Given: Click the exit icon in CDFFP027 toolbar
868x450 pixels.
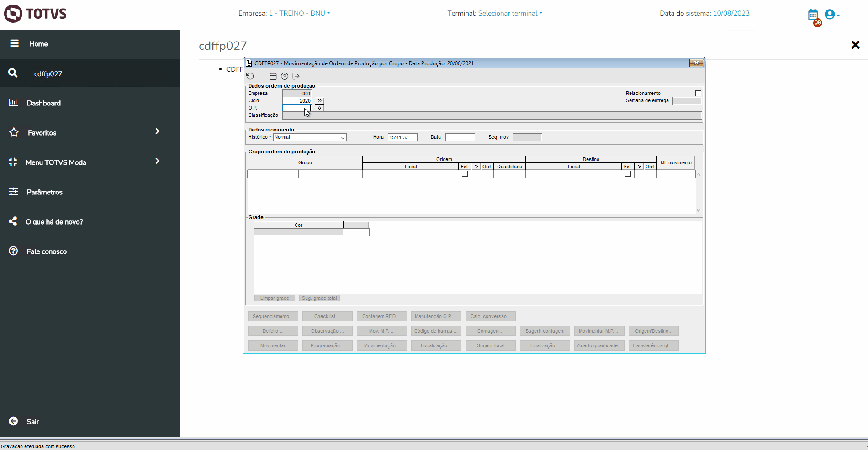Looking at the screenshot, I should pyautogui.click(x=296, y=76).
